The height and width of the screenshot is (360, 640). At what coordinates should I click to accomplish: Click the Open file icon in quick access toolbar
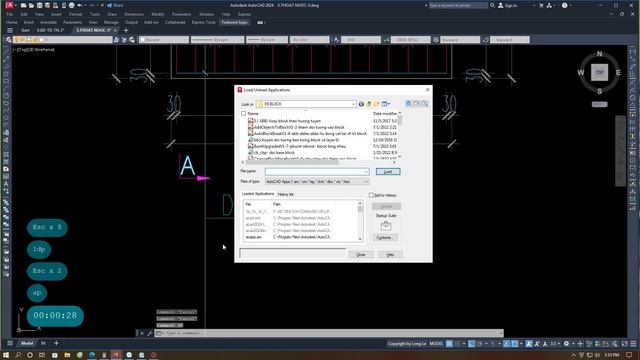[x=31, y=5]
